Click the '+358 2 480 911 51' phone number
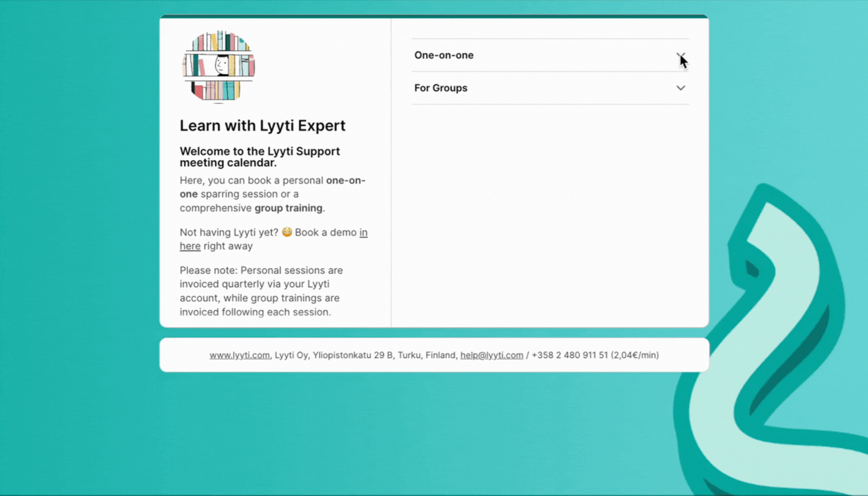This screenshot has width=868, height=496. click(570, 355)
